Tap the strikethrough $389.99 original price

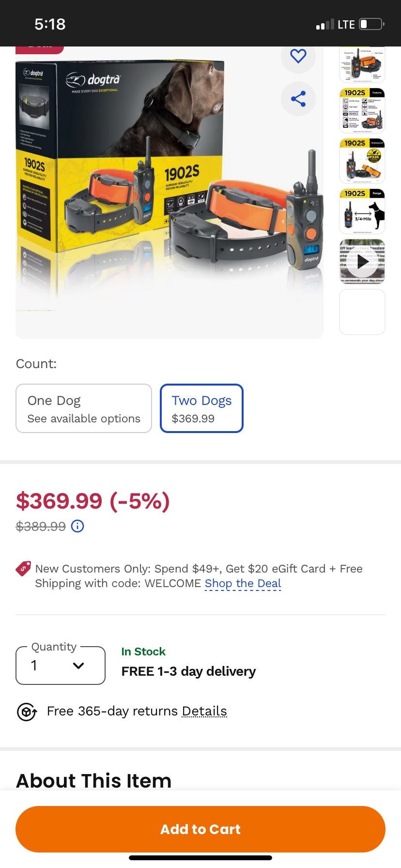pyautogui.click(x=41, y=526)
